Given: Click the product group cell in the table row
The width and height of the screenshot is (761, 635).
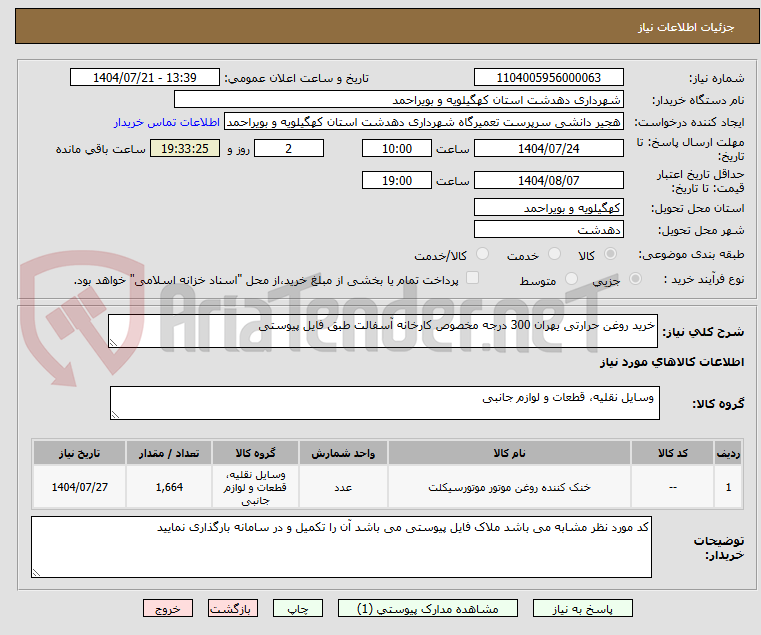Looking at the screenshot, I should pos(255,487).
